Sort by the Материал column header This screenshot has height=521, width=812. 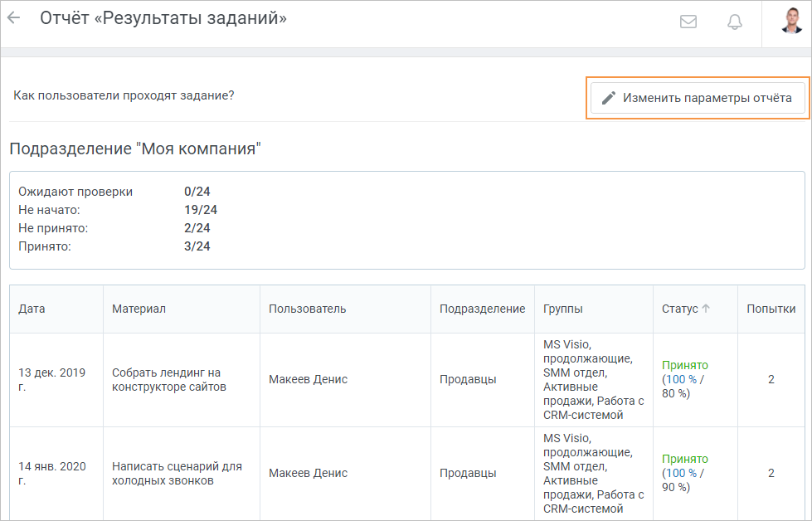pyautogui.click(x=139, y=309)
